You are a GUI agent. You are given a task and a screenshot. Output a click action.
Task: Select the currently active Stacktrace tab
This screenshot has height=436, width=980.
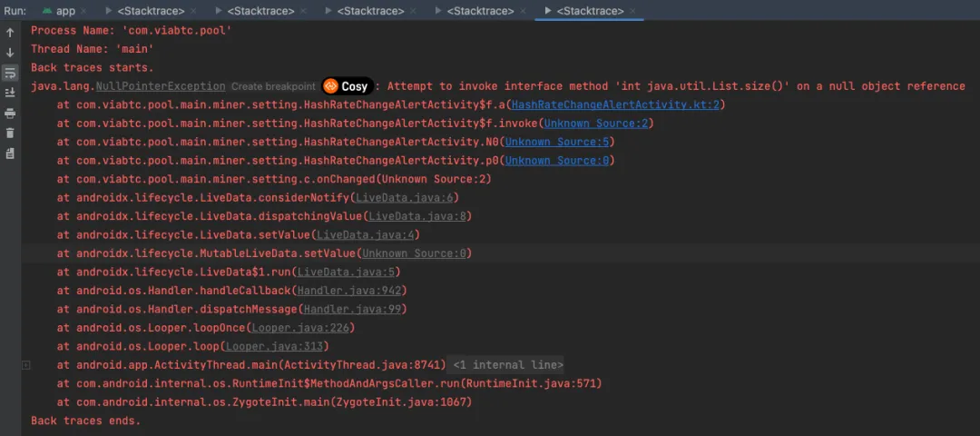(590, 11)
